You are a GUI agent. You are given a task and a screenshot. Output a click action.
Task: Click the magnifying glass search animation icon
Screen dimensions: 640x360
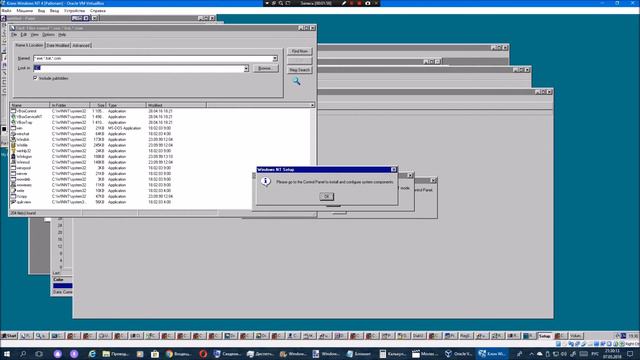point(296,82)
